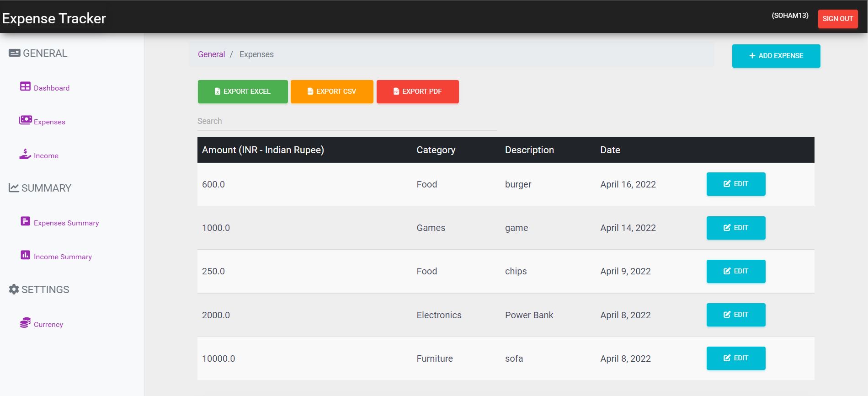This screenshot has height=396, width=868.
Task: Sign out of the account
Action: coord(838,19)
